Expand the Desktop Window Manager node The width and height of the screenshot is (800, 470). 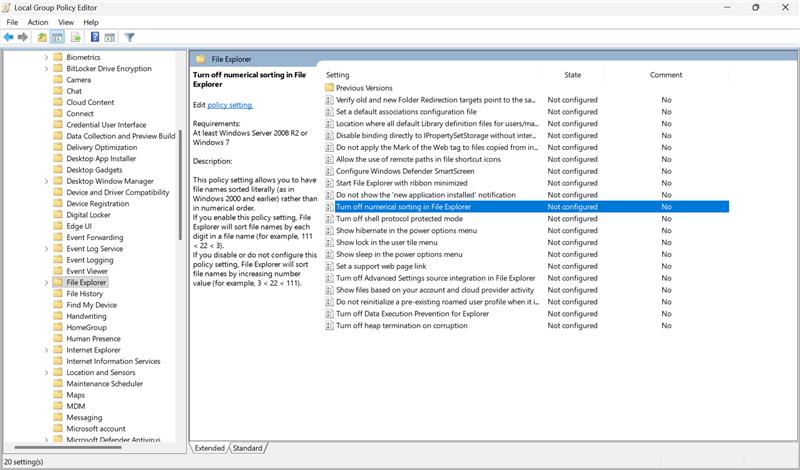pyautogui.click(x=46, y=181)
